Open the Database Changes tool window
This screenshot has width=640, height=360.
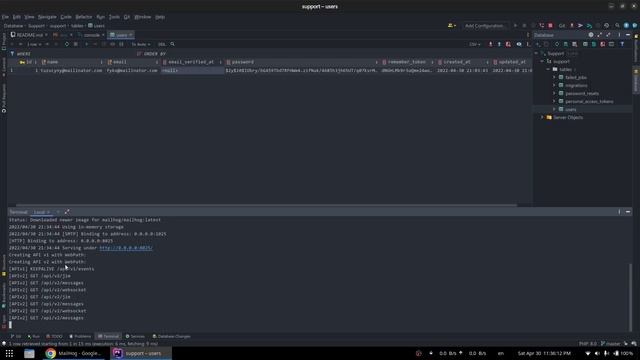[171, 336]
